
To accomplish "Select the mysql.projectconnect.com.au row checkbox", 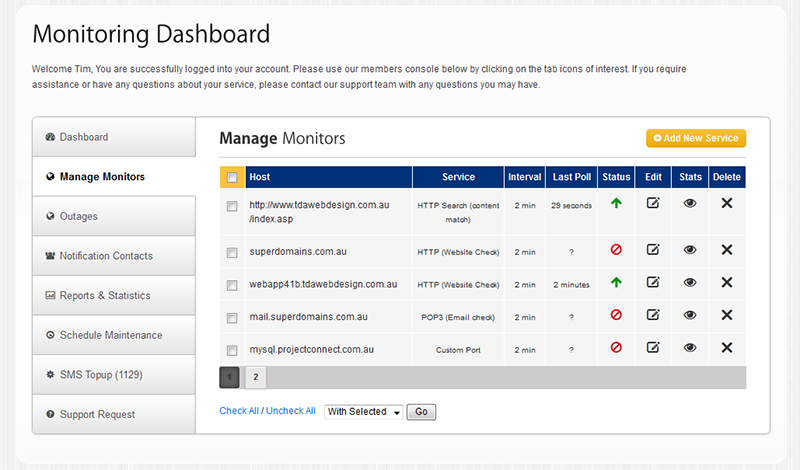I will (x=232, y=351).
